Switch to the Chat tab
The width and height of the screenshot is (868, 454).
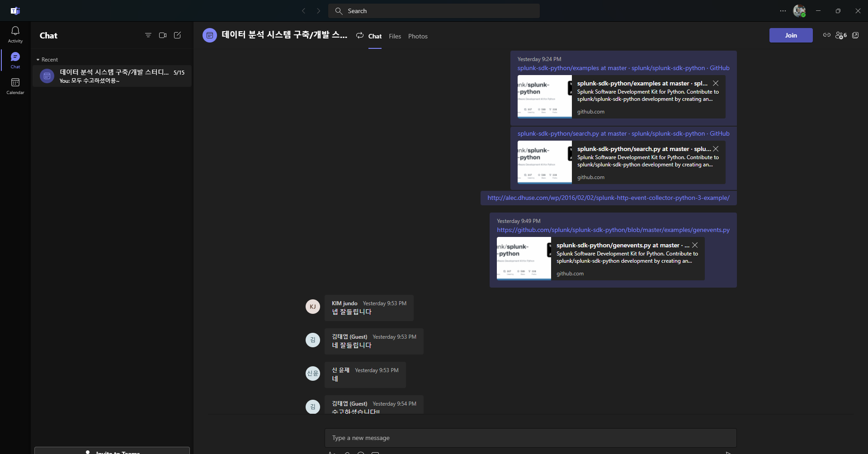coord(375,36)
